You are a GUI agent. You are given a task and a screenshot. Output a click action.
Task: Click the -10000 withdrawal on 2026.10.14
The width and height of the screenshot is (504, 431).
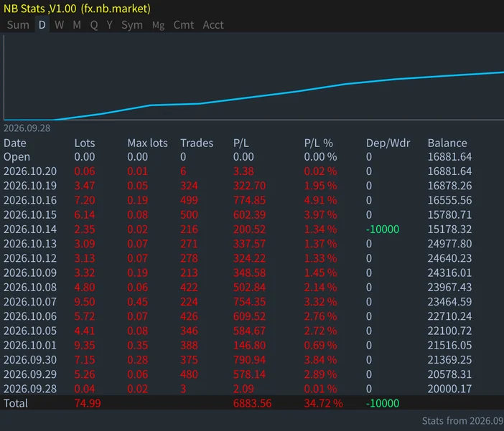click(383, 229)
